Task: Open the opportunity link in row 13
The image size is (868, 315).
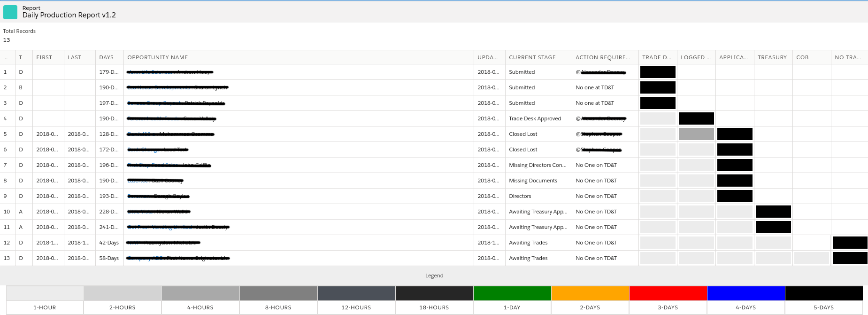Action: (178, 258)
